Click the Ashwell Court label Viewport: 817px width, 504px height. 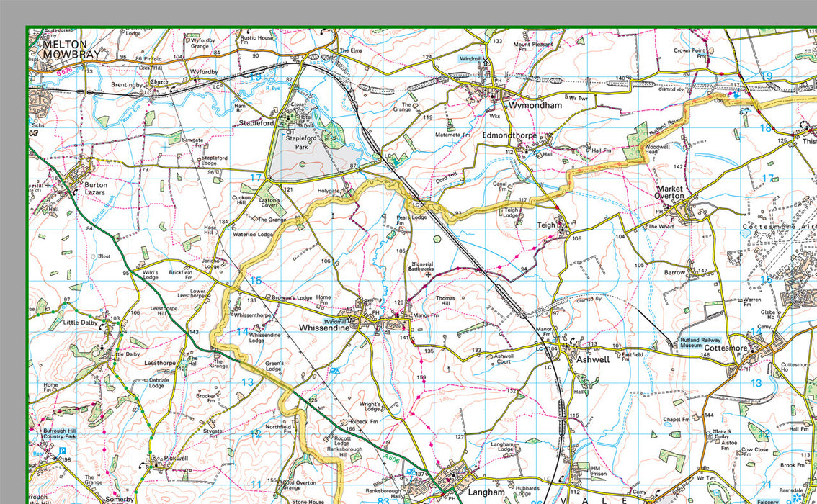point(504,359)
